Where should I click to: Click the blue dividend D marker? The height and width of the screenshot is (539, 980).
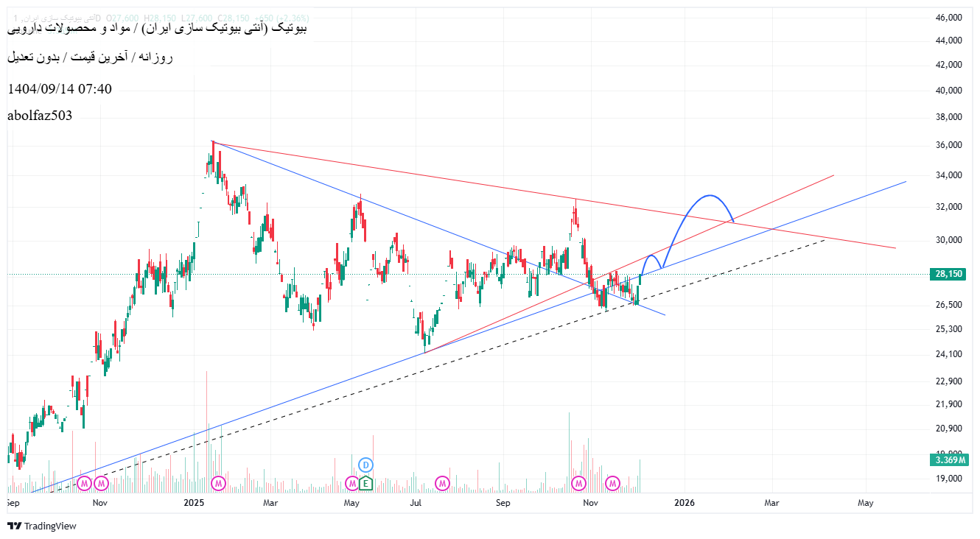click(365, 465)
